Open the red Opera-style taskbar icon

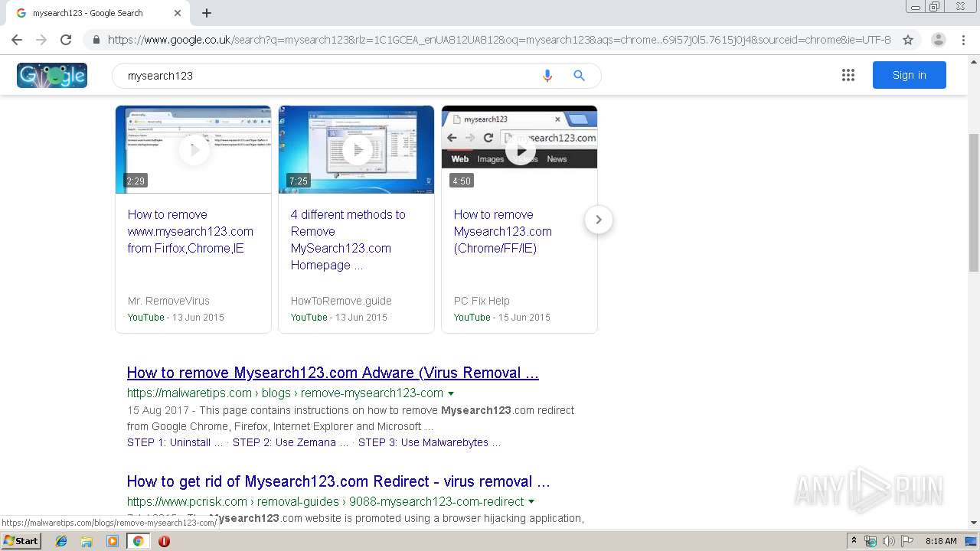pos(164,541)
